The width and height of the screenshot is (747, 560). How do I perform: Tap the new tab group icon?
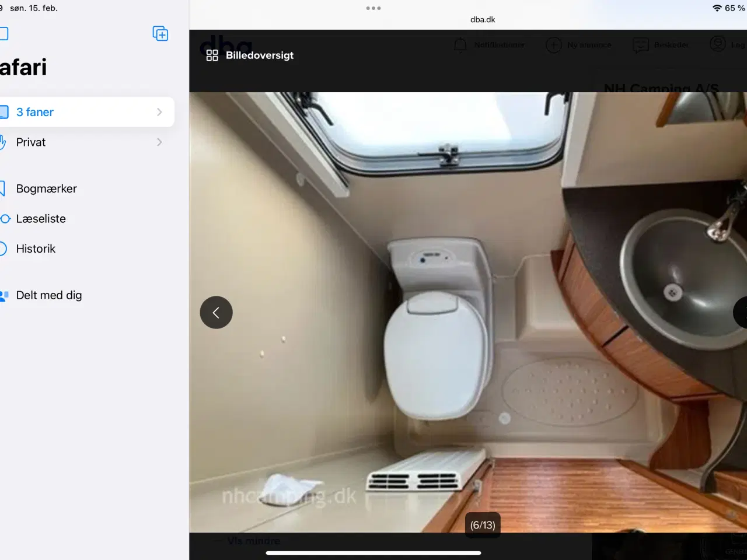click(160, 34)
